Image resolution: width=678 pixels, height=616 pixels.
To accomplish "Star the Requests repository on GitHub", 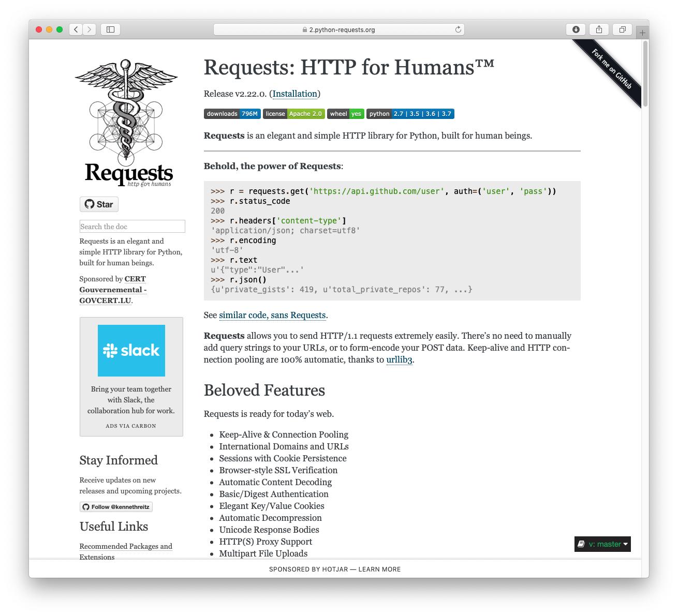I will [x=99, y=204].
